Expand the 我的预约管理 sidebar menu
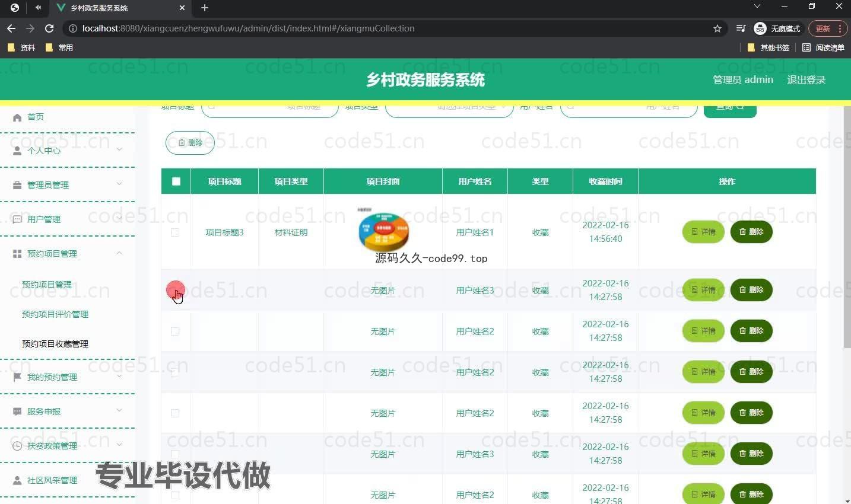Screen dimensions: 851x504 click(x=67, y=377)
